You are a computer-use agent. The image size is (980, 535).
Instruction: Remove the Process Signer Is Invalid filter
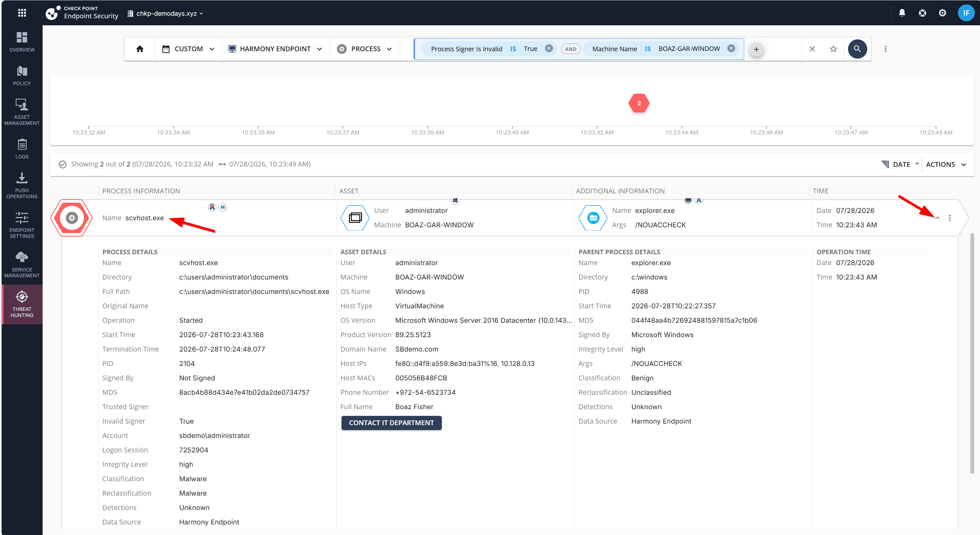tap(549, 49)
